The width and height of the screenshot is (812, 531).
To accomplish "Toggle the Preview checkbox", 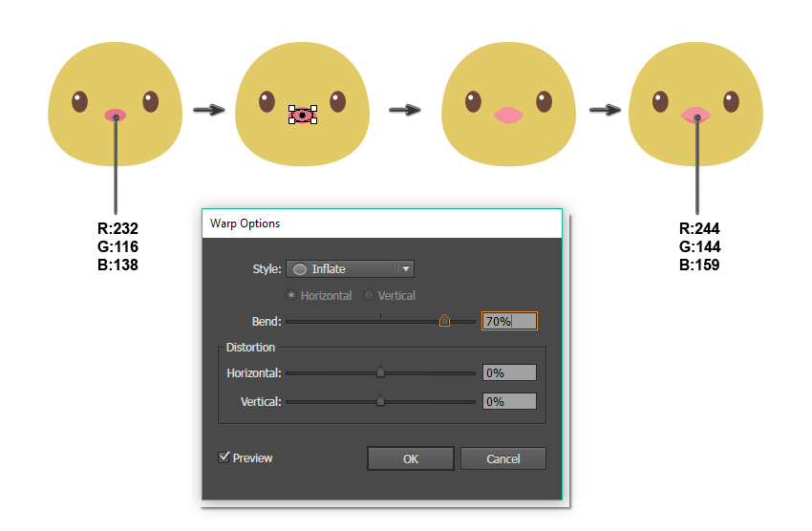I will (224, 457).
